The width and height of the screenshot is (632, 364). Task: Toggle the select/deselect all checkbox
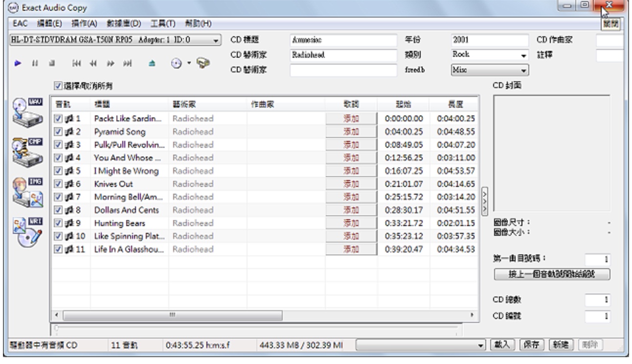coord(58,87)
